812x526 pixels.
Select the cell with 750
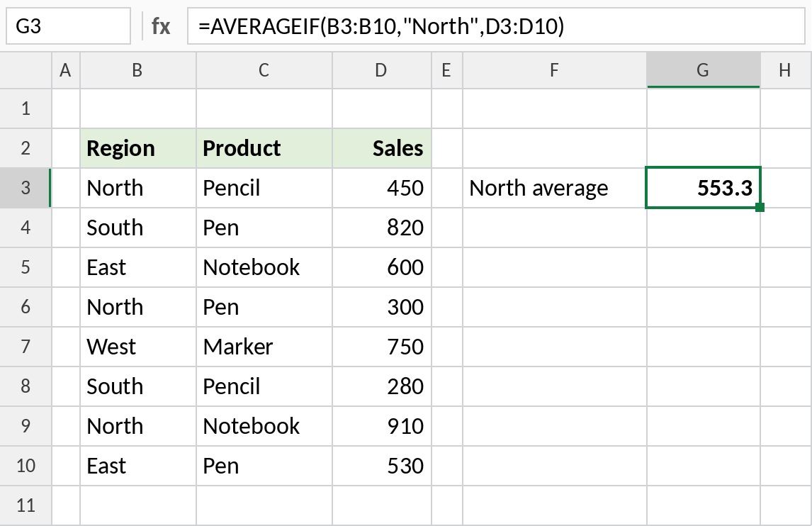382,347
